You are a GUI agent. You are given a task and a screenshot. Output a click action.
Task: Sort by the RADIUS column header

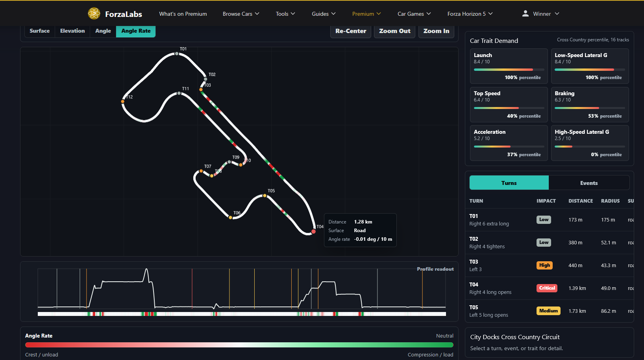pyautogui.click(x=610, y=201)
